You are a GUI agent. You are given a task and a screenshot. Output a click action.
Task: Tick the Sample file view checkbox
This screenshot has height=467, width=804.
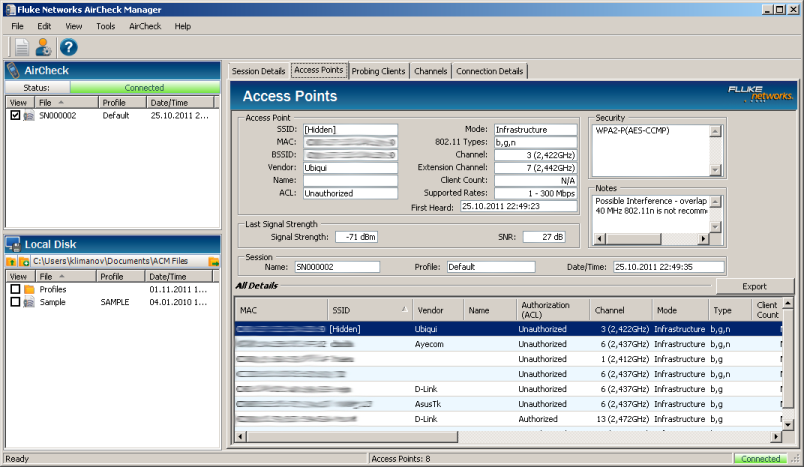point(15,302)
